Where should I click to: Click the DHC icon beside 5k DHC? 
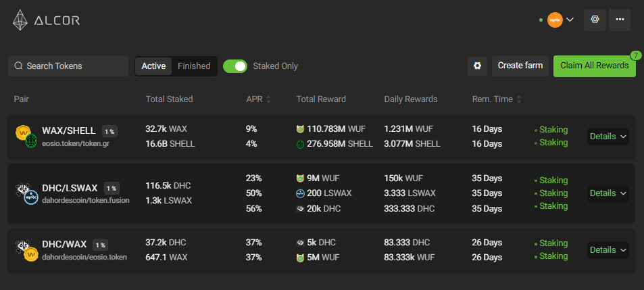click(x=300, y=243)
